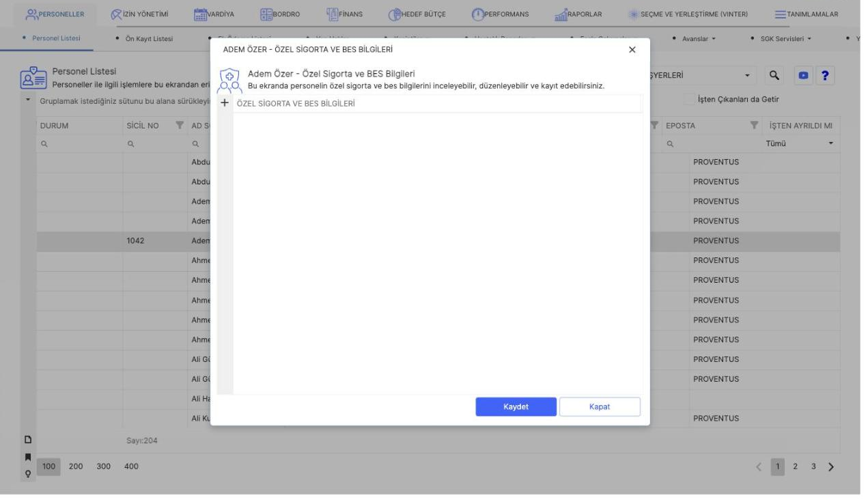Click the FİNANS icon
The image size is (868, 502).
tap(333, 14)
